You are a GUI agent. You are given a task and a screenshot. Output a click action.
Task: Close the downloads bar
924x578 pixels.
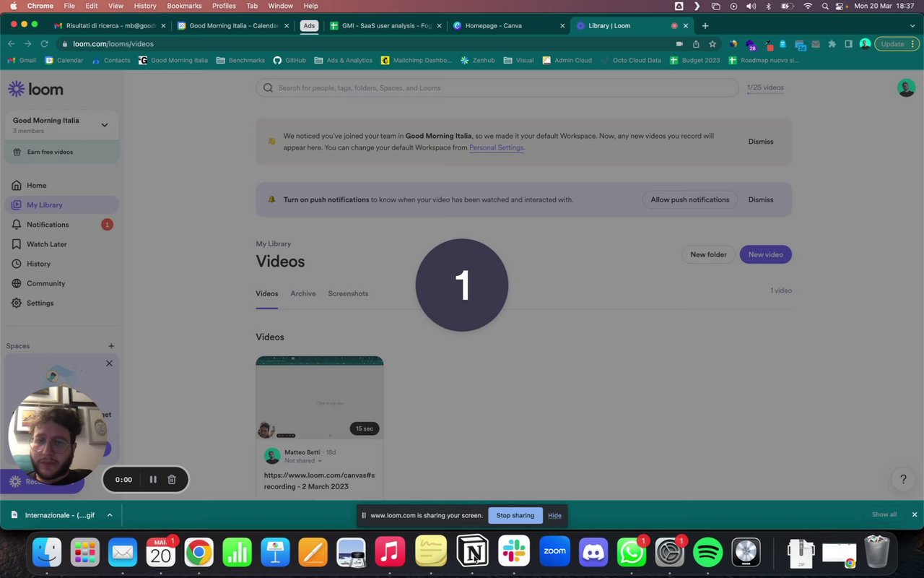[x=914, y=514]
